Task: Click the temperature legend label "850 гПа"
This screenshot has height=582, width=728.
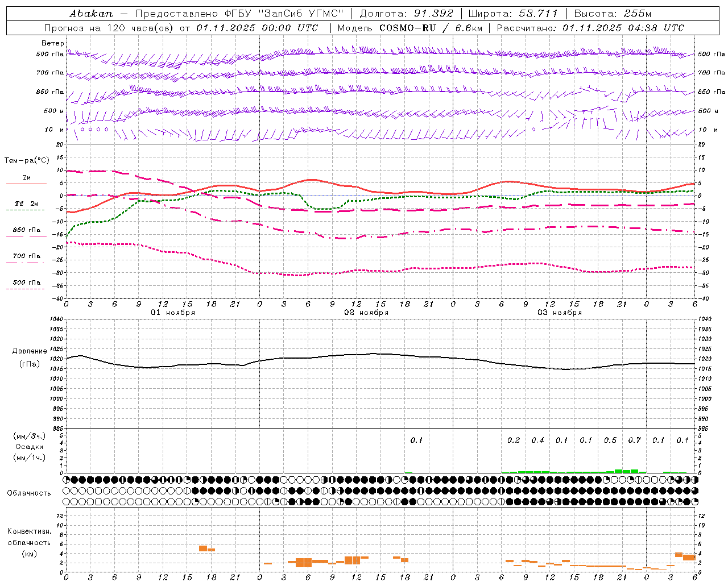Action: (x=27, y=230)
